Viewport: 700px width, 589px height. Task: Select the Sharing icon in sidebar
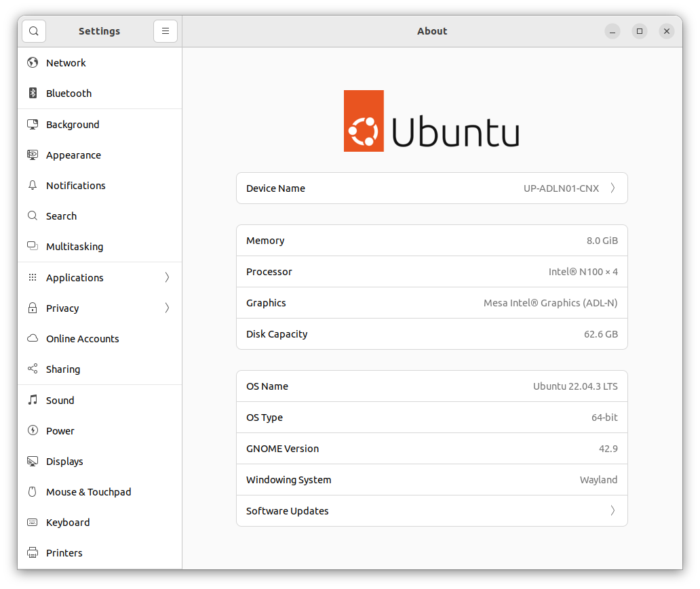click(x=33, y=369)
